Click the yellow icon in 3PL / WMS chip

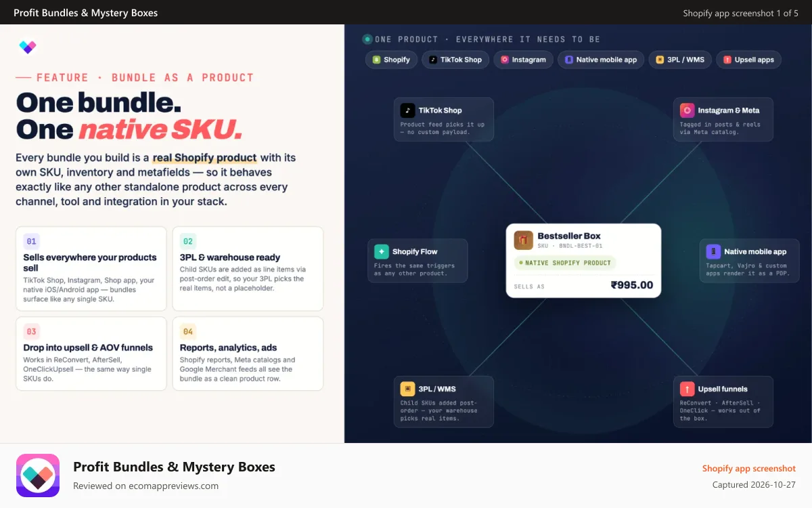coord(660,60)
